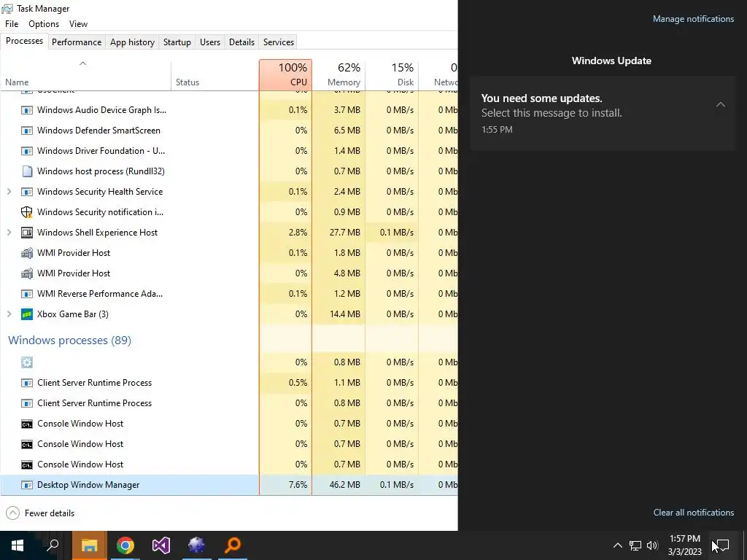Sort processes by the Name column header
This screenshot has height=560, width=747.
[x=86, y=75]
